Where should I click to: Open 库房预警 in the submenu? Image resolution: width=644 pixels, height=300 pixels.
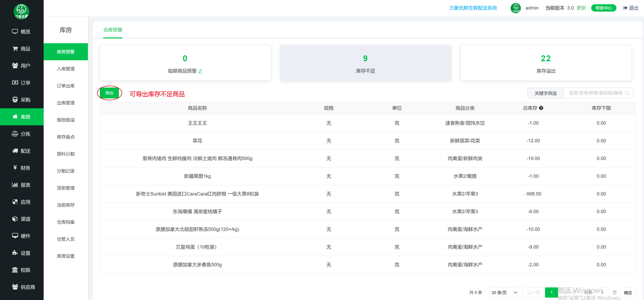pos(66,52)
